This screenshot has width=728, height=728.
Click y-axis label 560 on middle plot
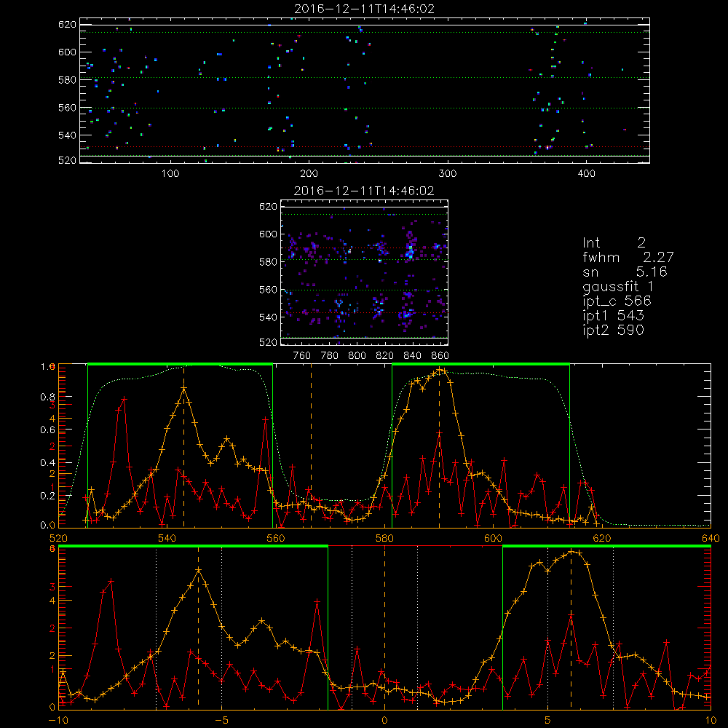pos(268,290)
